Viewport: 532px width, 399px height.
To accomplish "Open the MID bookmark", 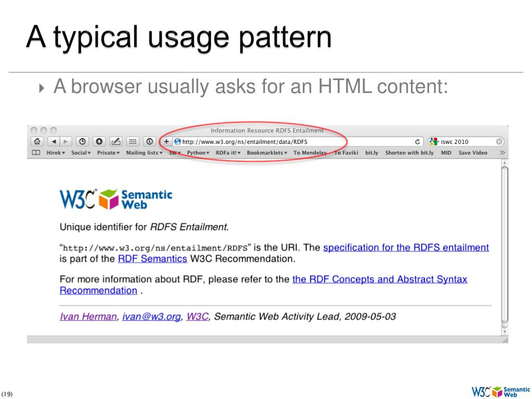I will [x=446, y=153].
